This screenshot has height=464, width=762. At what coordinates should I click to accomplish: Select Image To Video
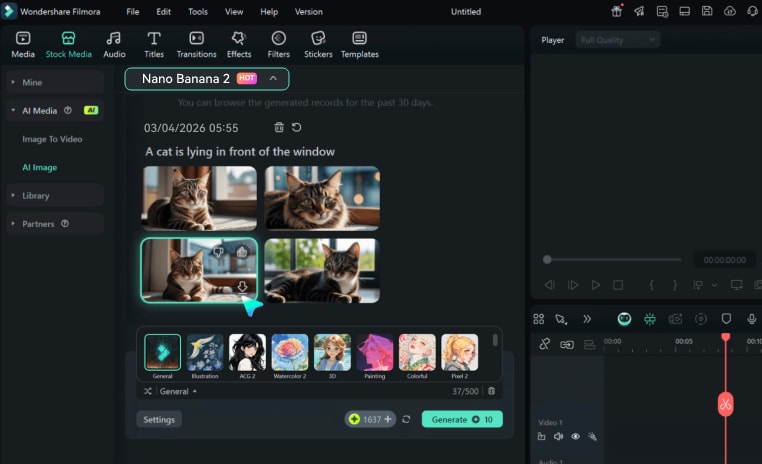52,139
